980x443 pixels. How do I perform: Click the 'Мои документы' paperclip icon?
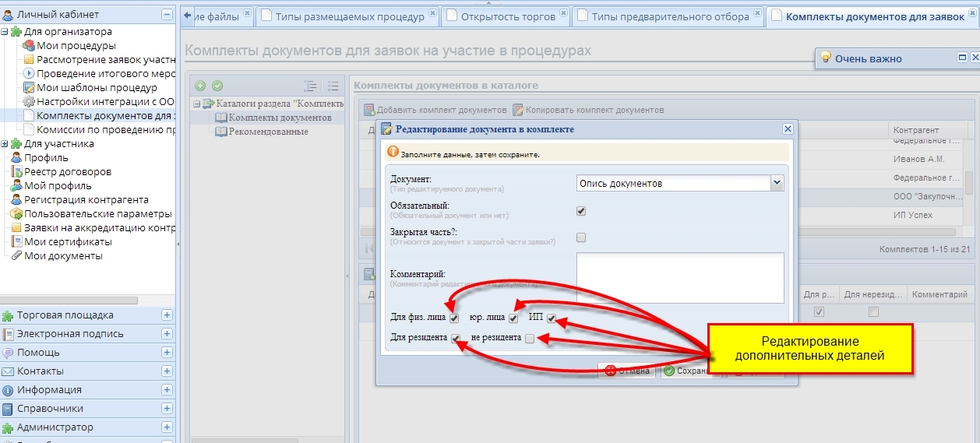[x=16, y=256]
